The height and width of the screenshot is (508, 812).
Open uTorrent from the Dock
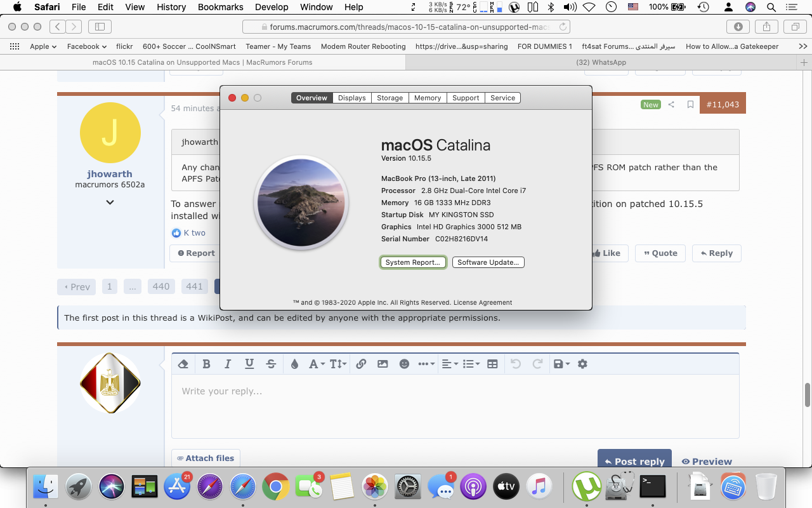coord(586,487)
